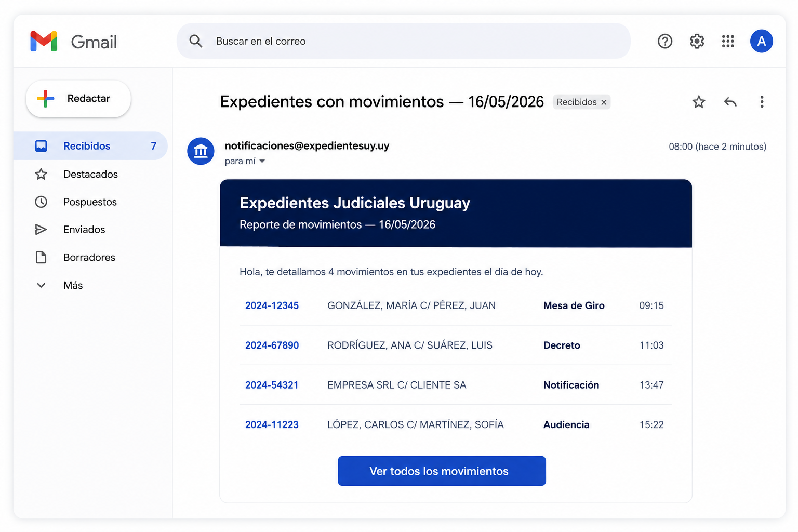Click the Borradores document icon

41,257
